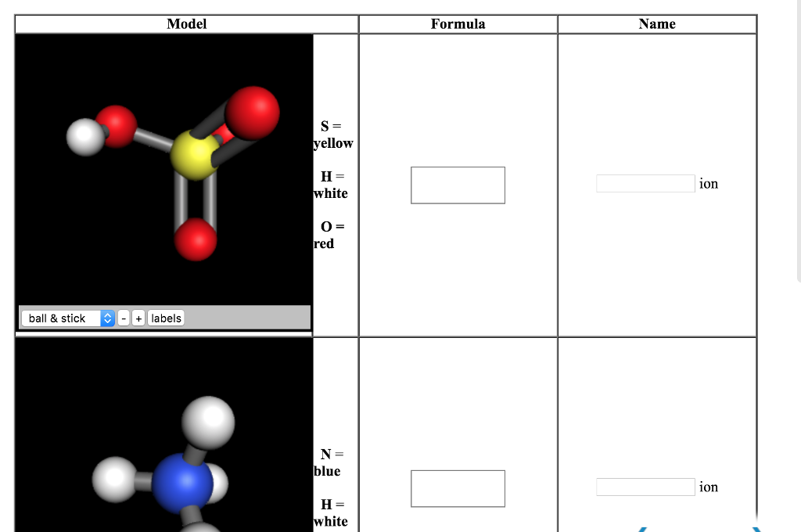Viewport: 801px width, 532px height.
Task: Click the S = yellow color legend text
Action: click(x=332, y=135)
